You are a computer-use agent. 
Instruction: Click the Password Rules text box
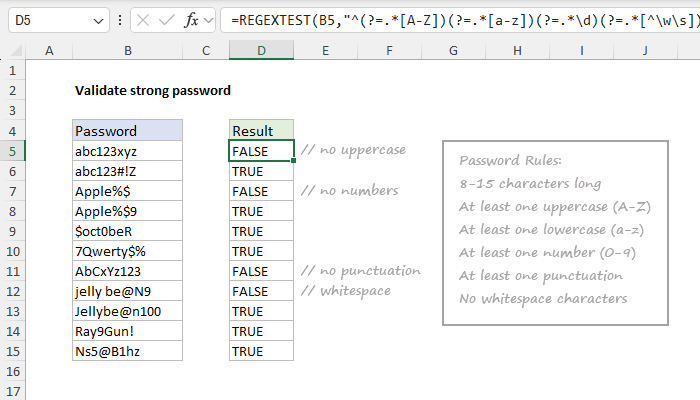[x=554, y=231]
